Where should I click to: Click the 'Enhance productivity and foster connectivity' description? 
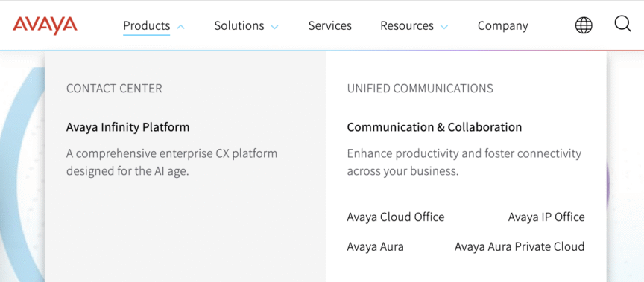pos(464,162)
